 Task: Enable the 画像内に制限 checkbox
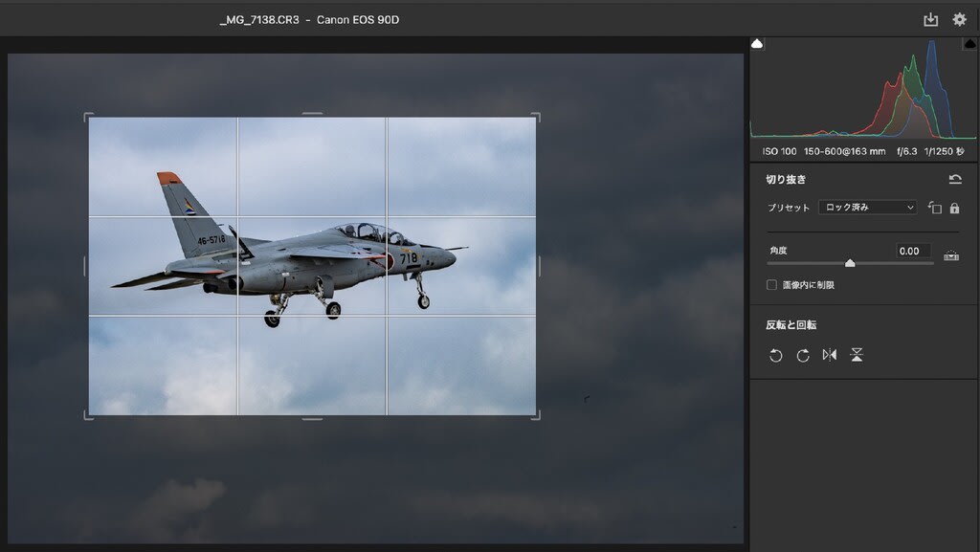click(772, 285)
